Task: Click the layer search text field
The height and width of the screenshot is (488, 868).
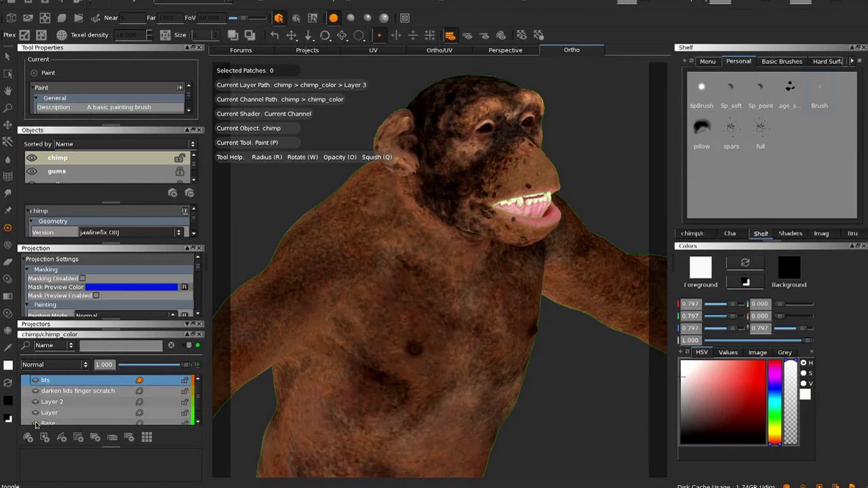Action: (121, 346)
